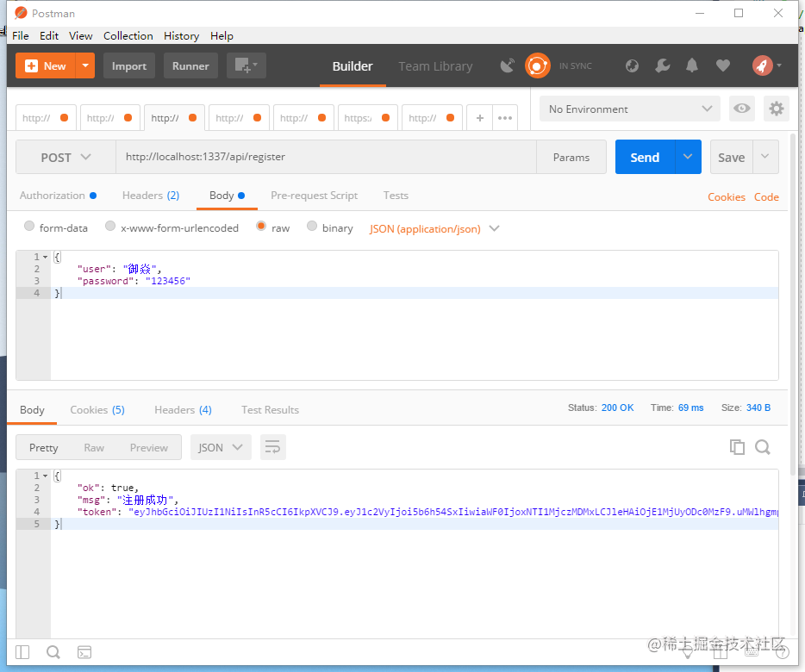Open the response Headers (4) tab
Screen dimensions: 805x672
pos(184,410)
